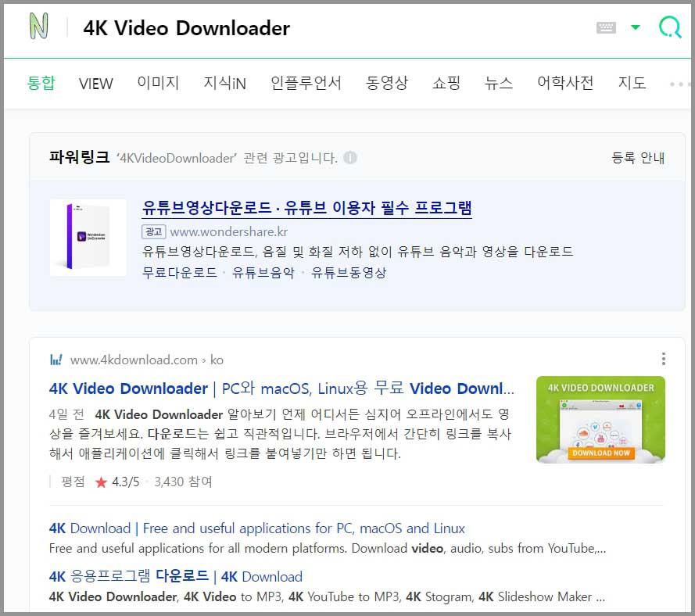This screenshot has height=616, width=695.
Task: Click the info icon beside 관련 광고입니다
Action: [350, 158]
